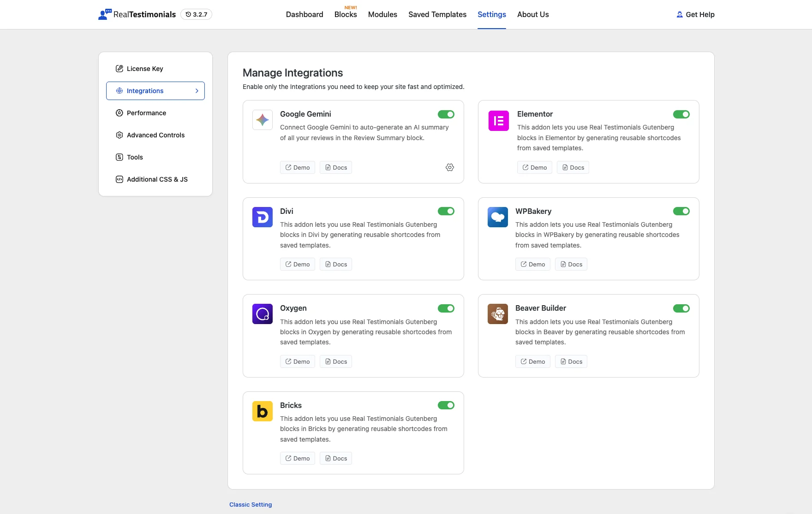Click the Advanced Controls gear icon
Viewport: 812px width, 514px height.
pyautogui.click(x=119, y=135)
